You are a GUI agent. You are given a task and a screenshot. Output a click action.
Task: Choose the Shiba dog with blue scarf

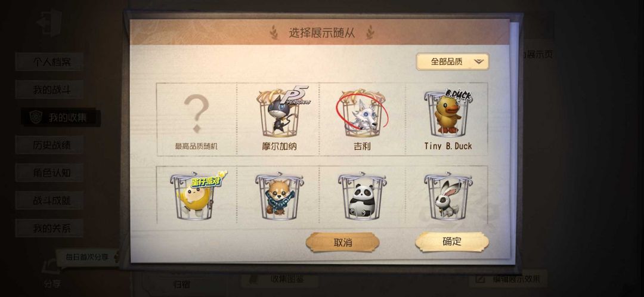279,196
